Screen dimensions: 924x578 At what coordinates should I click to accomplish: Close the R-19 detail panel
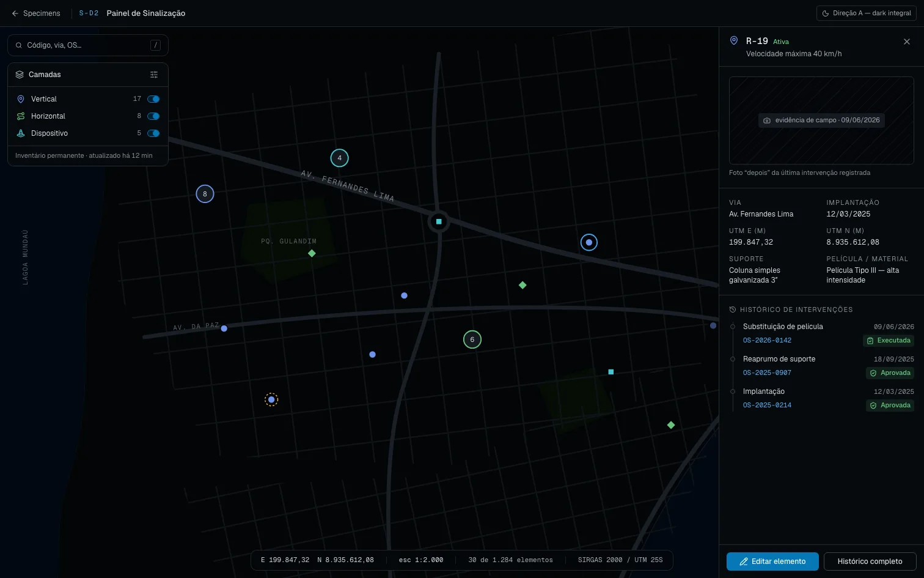coord(907,42)
